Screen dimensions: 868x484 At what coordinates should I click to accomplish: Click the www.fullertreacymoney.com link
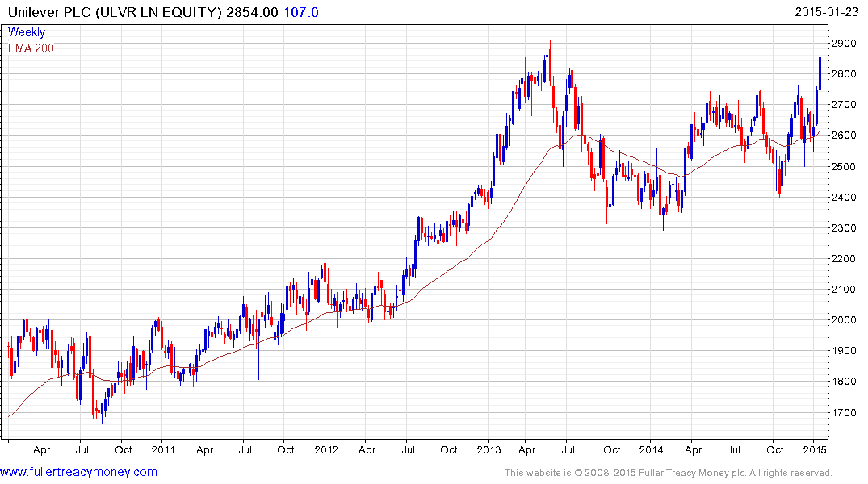click(x=78, y=473)
